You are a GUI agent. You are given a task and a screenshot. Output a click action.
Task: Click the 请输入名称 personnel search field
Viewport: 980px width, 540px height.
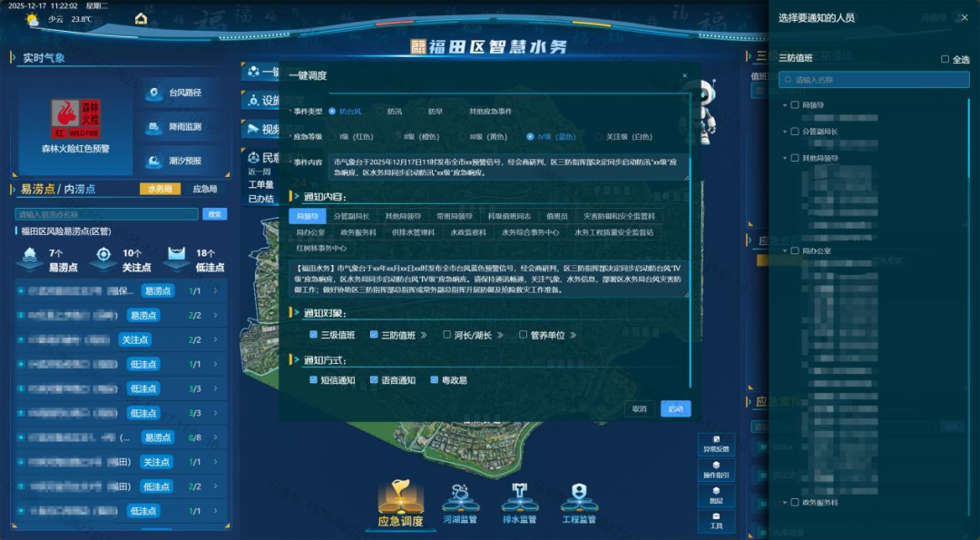[x=874, y=80]
